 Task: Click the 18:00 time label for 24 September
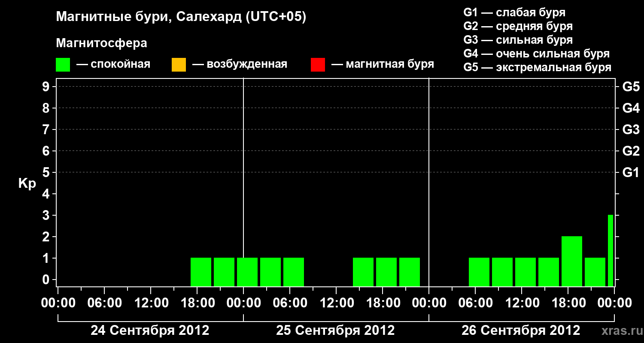(x=197, y=303)
